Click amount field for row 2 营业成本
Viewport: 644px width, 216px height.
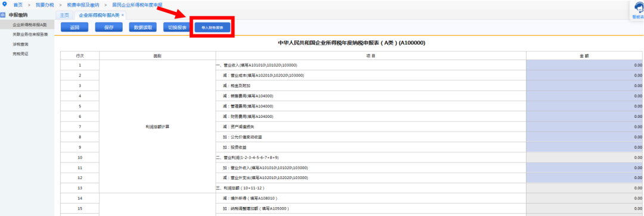click(x=585, y=76)
